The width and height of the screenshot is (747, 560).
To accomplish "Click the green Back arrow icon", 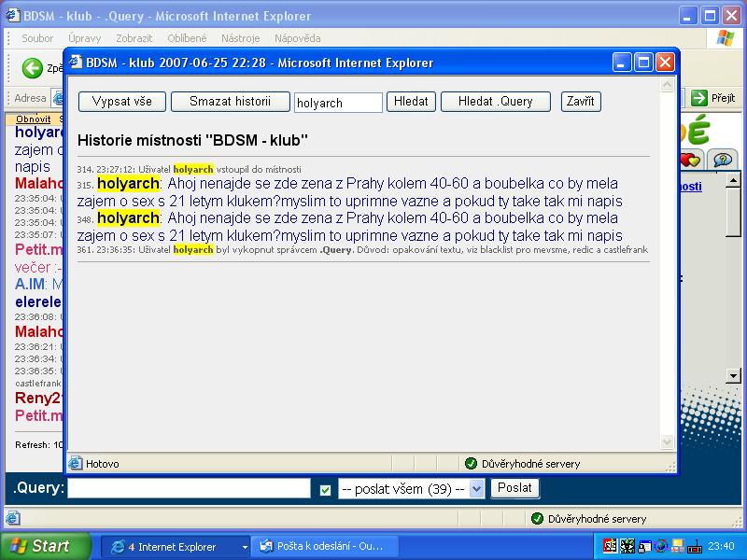I will pyautogui.click(x=33, y=68).
